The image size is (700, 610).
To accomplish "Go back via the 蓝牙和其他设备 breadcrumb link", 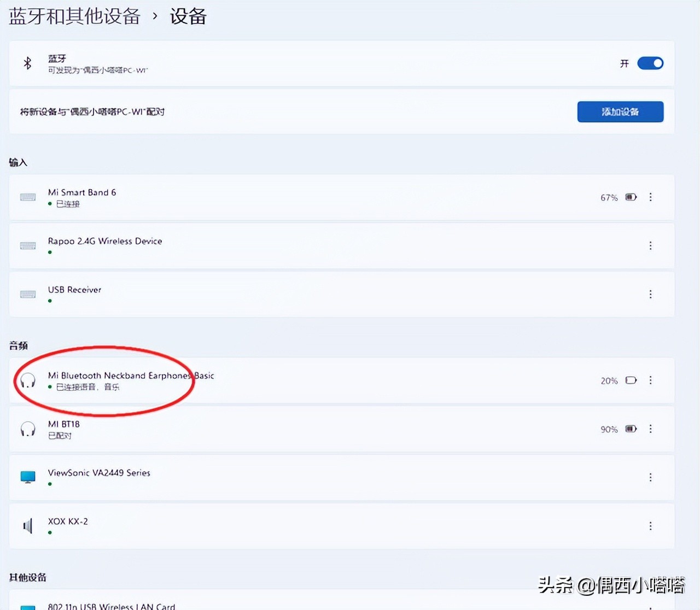I will 75,16.
